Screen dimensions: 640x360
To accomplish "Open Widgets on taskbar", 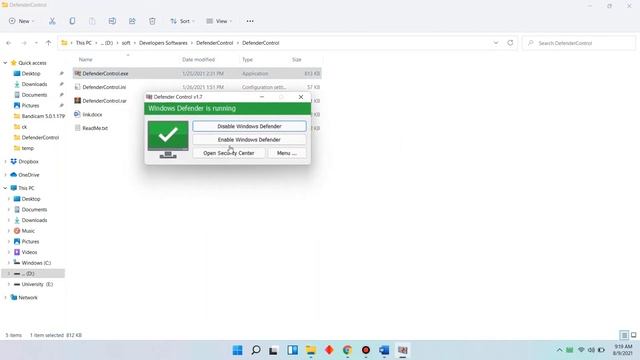I will pos(292,350).
